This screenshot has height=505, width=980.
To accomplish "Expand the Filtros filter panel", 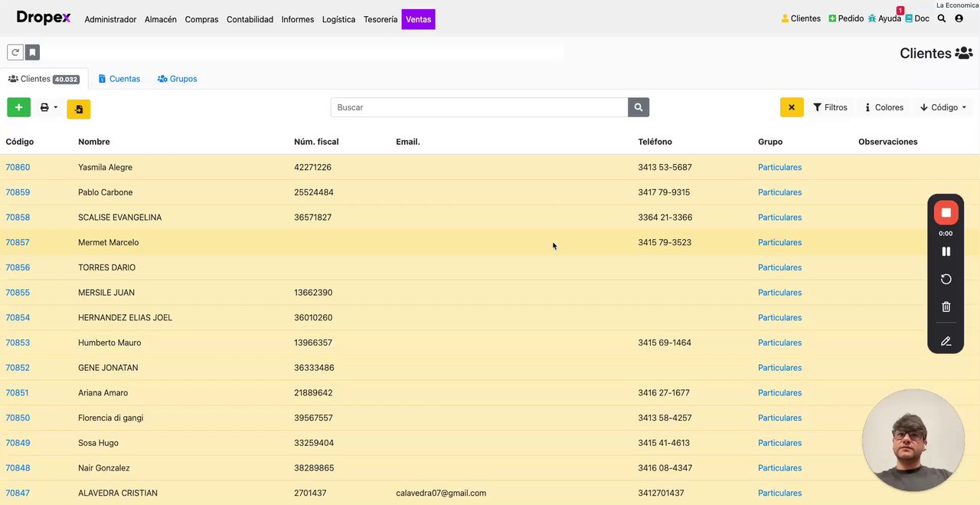I will pos(830,107).
